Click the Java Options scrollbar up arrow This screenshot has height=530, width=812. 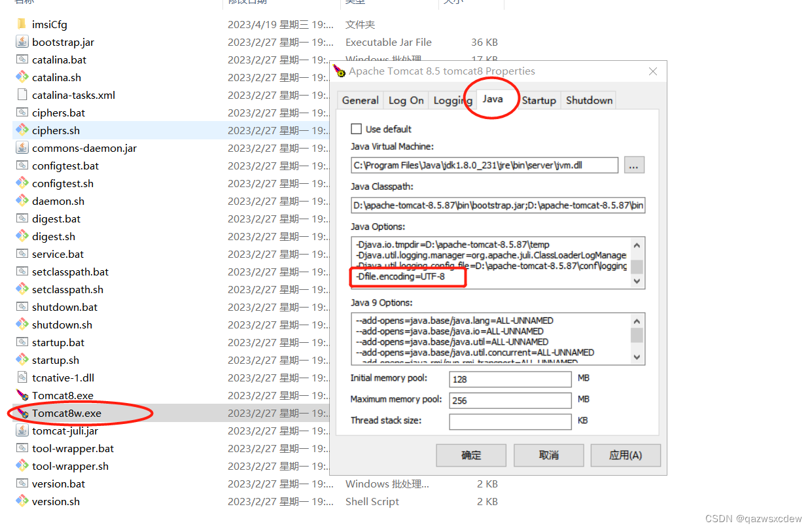pos(637,245)
